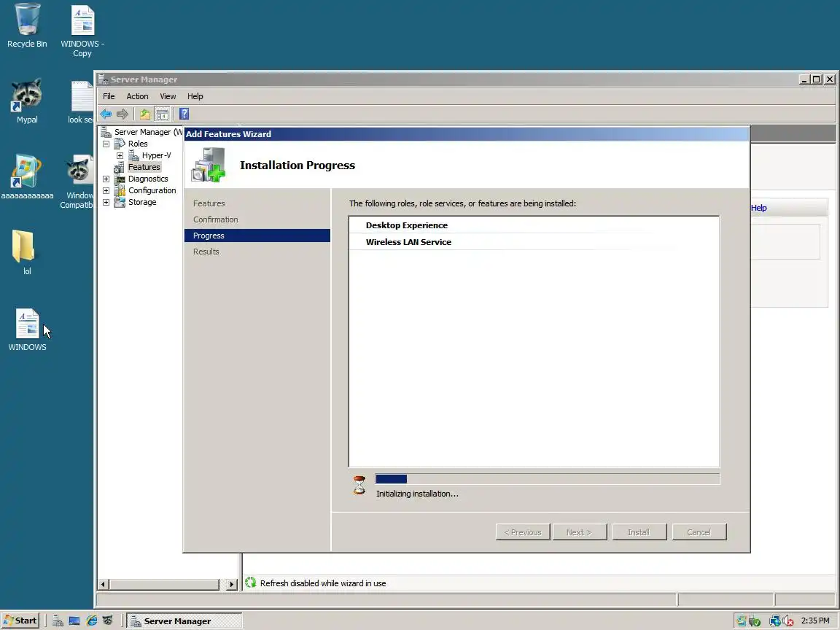Image resolution: width=840 pixels, height=630 pixels.
Task: Expand the Storage tree node
Action: [106, 203]
